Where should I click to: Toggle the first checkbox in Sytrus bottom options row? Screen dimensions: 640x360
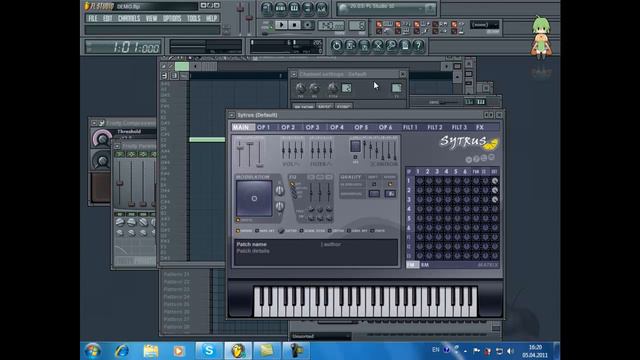point(238,231)
